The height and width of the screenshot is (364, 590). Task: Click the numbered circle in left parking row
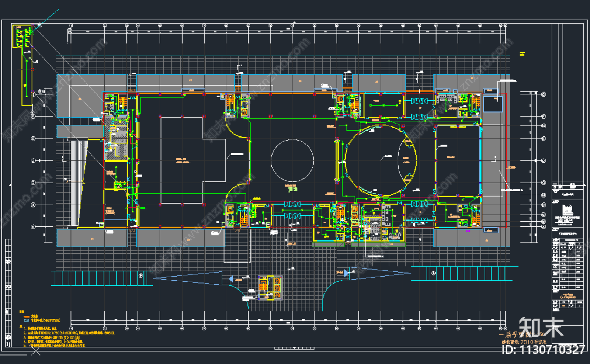(x=140, y=275)
